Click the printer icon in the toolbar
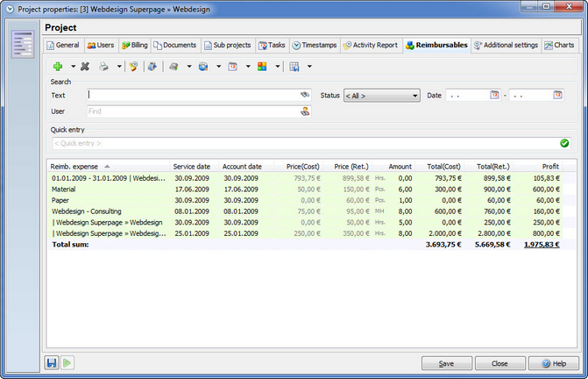 [103, 67]
